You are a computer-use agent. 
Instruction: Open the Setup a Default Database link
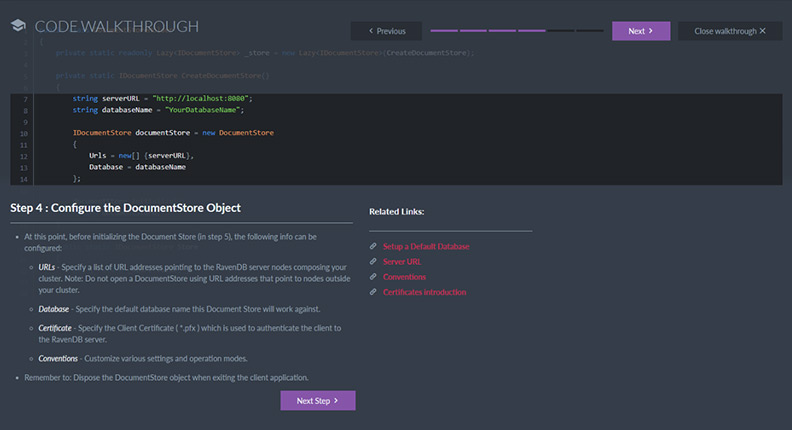(426, 246)
